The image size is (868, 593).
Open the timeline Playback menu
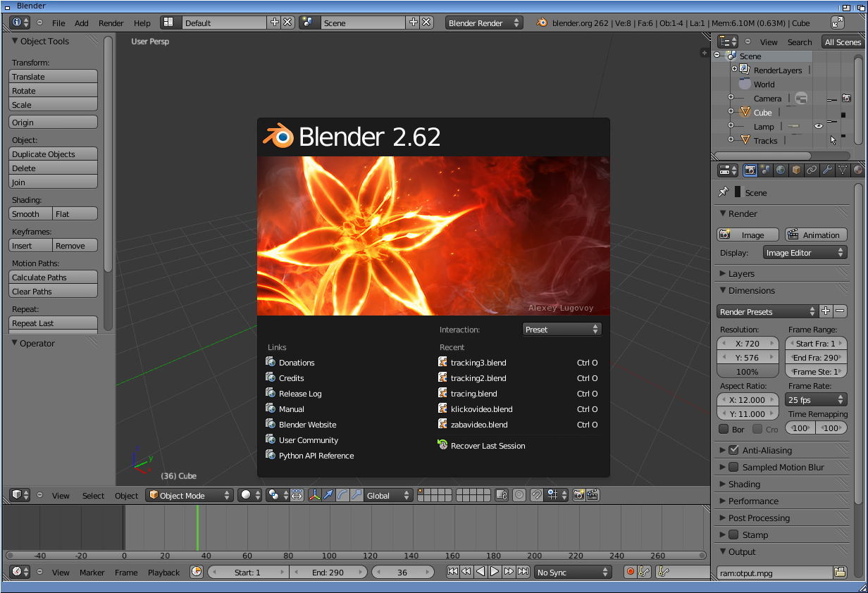[x=163, y=573]
